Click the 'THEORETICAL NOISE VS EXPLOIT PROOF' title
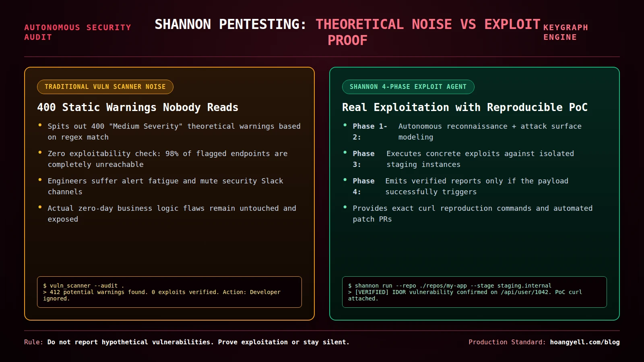The image size is (644, 362). (428, 32)
